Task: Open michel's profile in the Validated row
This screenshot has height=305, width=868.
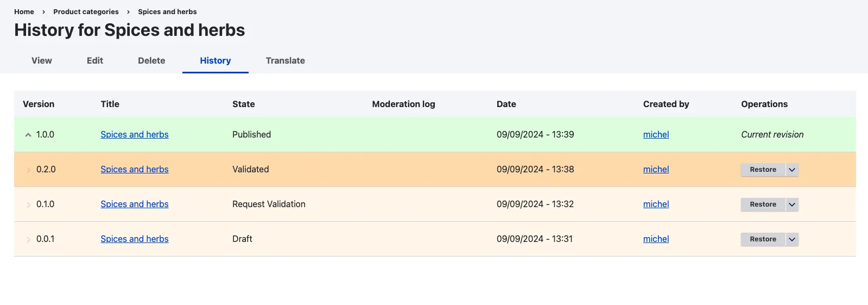Action: tap(656, 170)
